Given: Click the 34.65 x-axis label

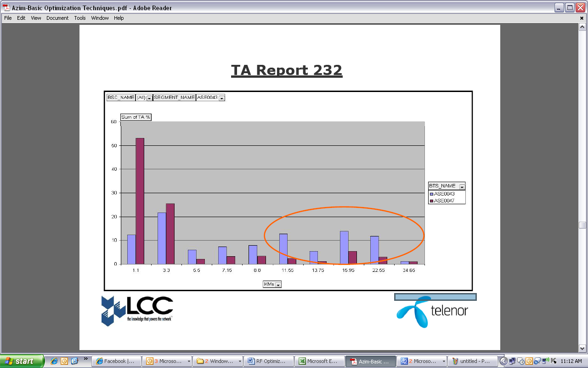Looking at the screenshot, I should click(x=409, y=271).
